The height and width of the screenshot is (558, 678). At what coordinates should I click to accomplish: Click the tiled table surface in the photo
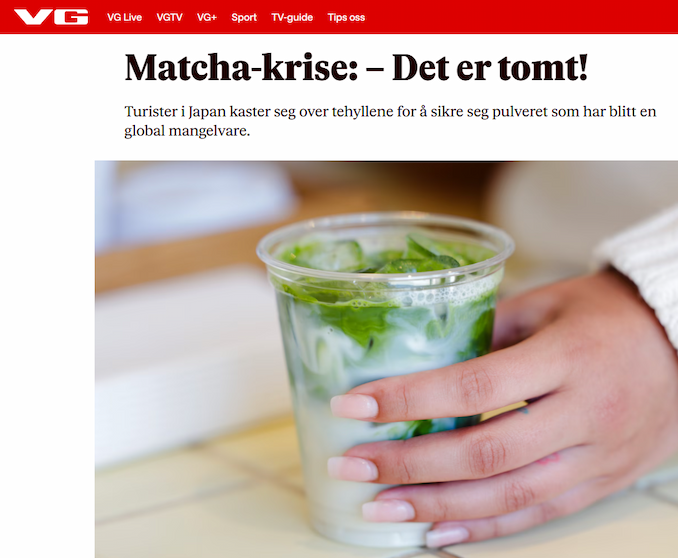[195, 510]
